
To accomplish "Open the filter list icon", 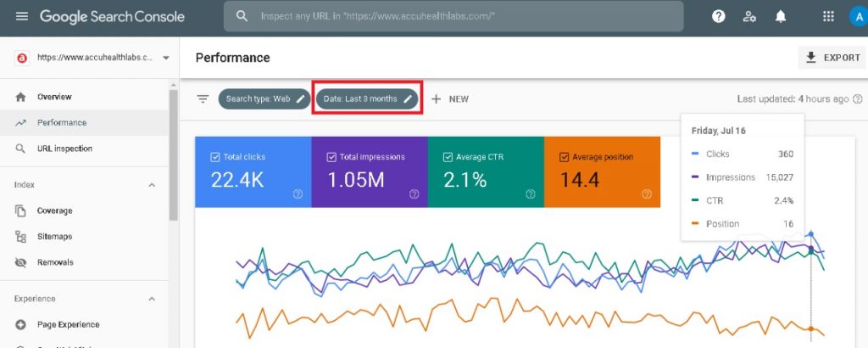I will [203, 99].
